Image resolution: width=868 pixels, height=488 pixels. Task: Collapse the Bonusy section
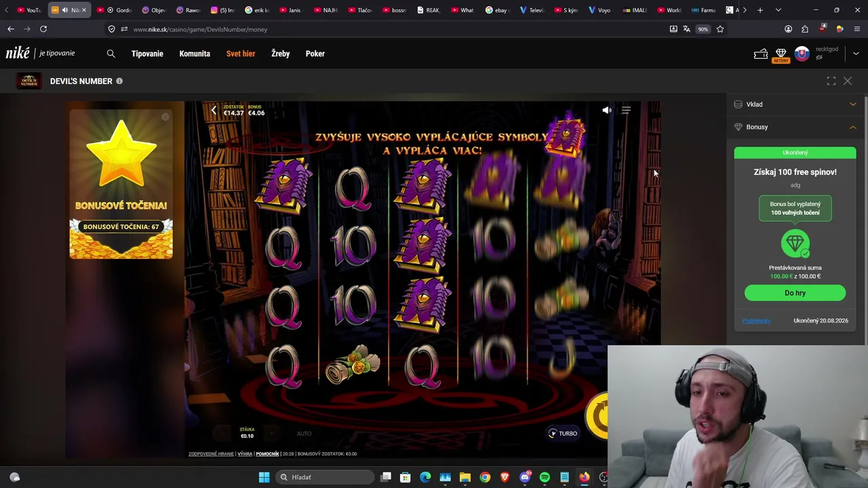tap(795, 127)
